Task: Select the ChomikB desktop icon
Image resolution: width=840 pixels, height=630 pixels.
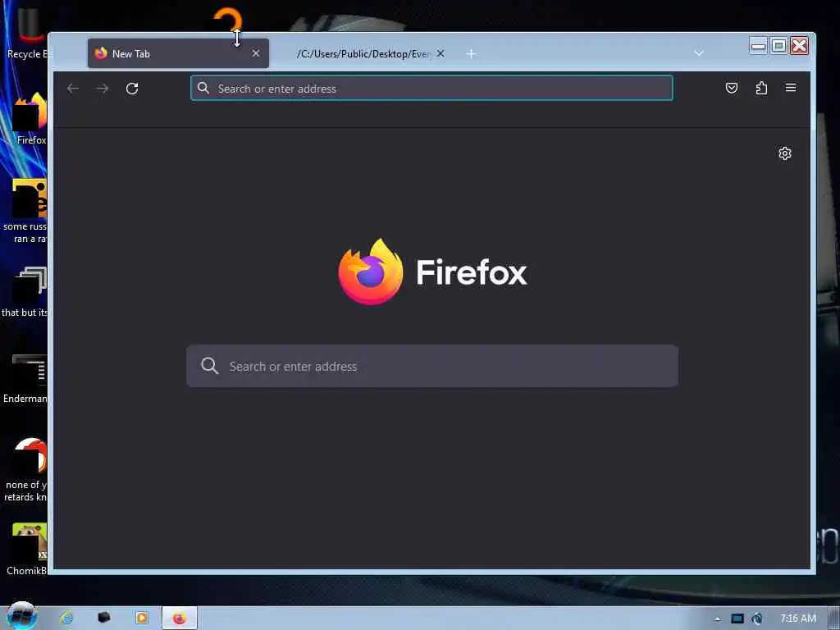Action: pyautogui.click(x=25, y=549)
